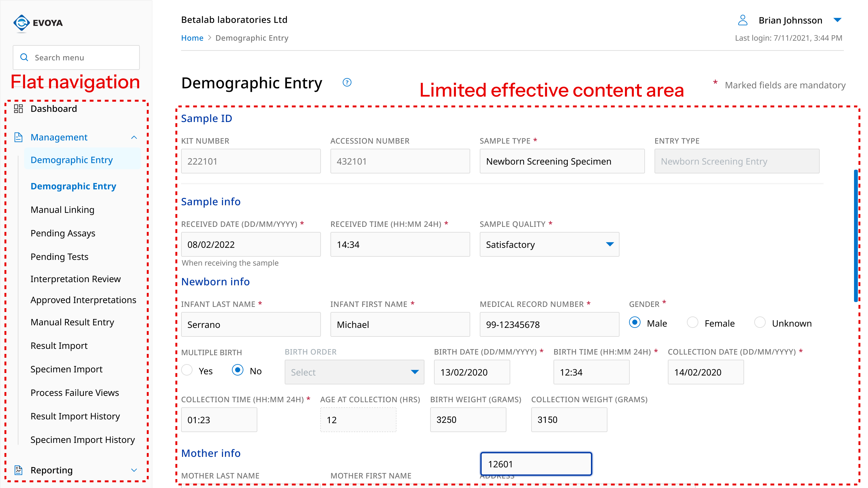Expand the Reporting menu chevron
The image size is (868, 488).
pyautogui.click(x=134, y=470)
